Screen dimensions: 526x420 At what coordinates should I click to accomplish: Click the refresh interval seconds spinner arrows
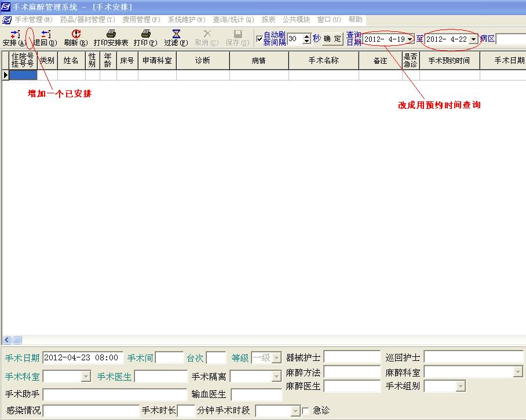click(306, 39)
